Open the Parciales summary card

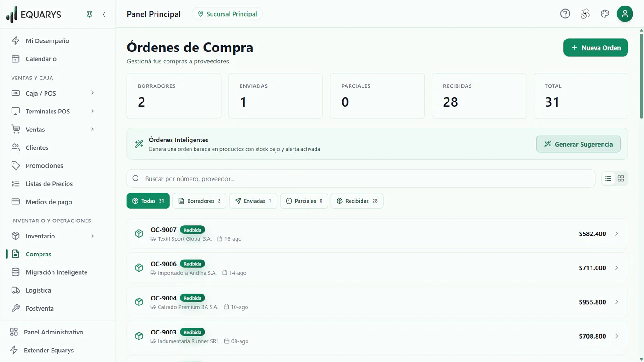coord(377,96)
